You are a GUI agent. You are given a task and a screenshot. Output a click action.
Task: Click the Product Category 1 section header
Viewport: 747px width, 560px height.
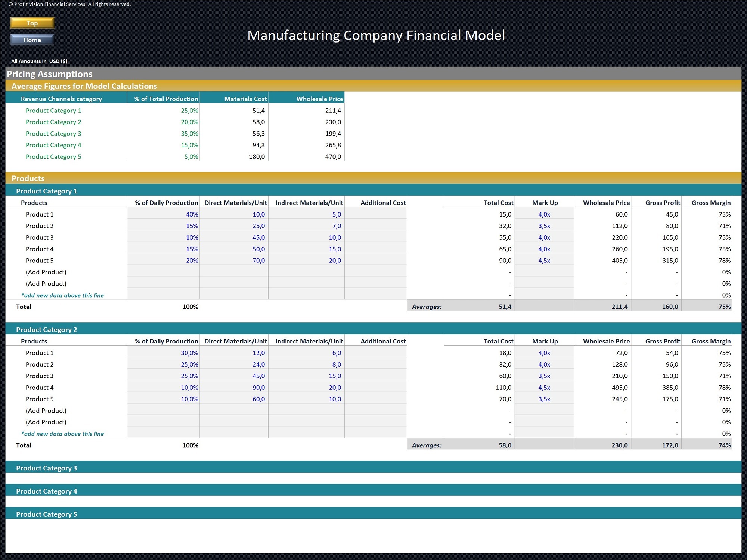(373, 190)
